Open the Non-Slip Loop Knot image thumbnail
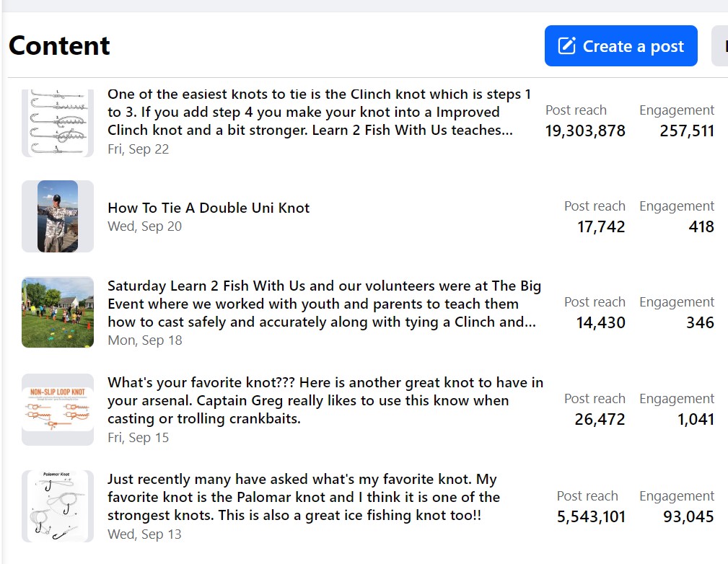728x564 pixels. tap(58, 409)
